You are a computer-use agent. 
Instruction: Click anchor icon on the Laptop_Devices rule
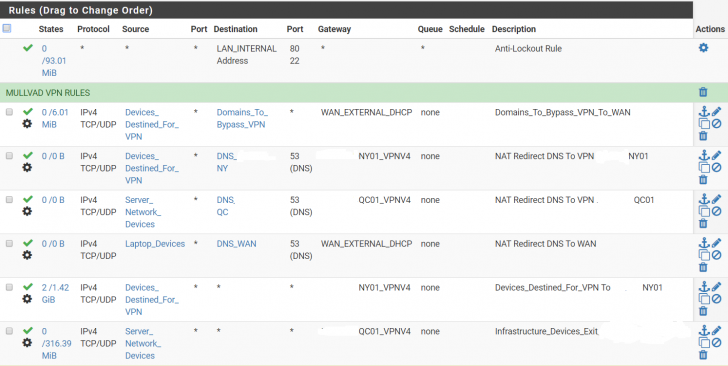tap(704, 243)
